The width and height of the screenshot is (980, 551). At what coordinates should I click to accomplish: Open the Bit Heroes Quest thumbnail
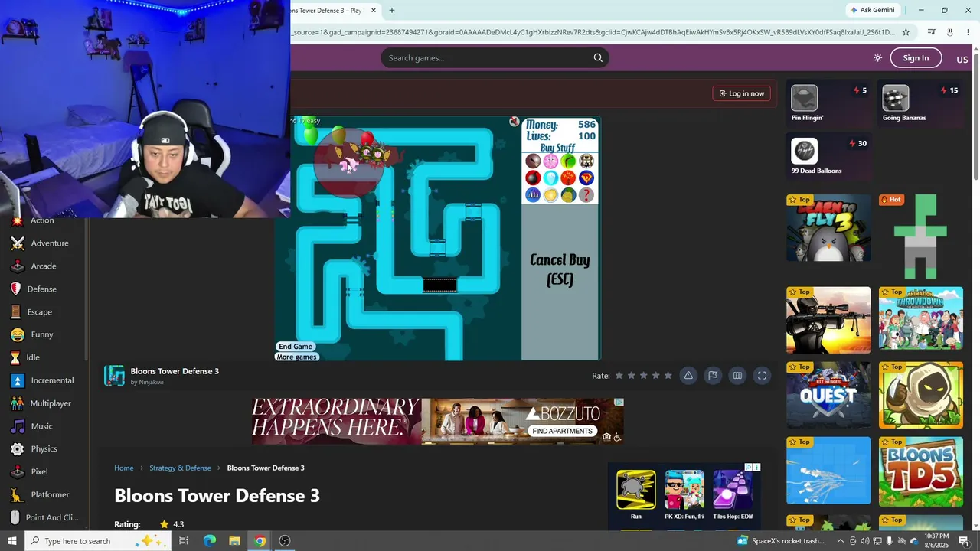tap(828, 394)
